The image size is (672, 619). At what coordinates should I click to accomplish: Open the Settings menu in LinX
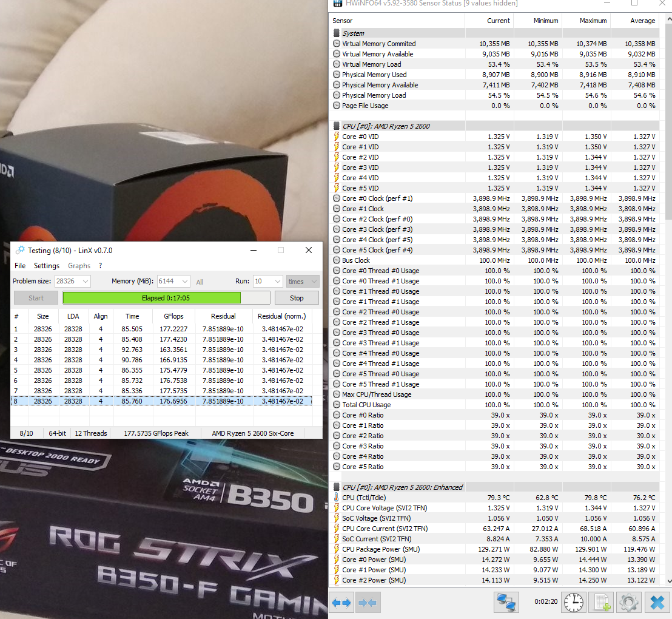pyautogui.click(x=47, y=266)
